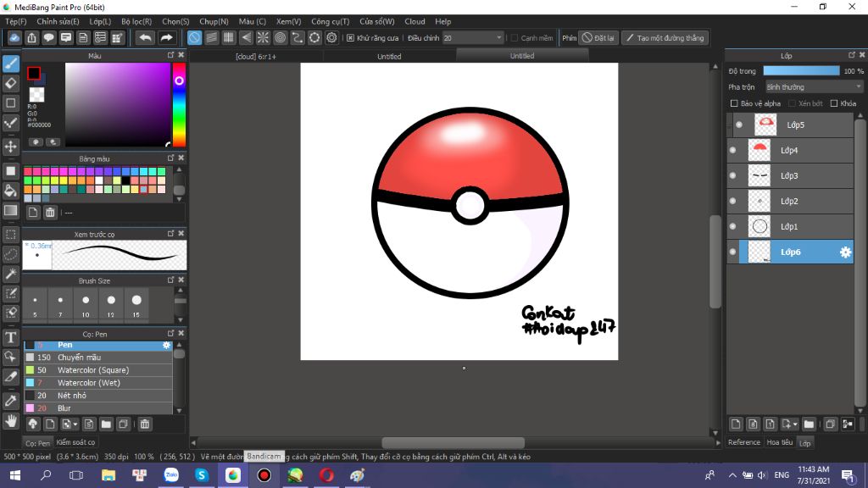The image size is (868, 488).
Task: Open the Pen brush settings gear
Action: tap(166, 346)
